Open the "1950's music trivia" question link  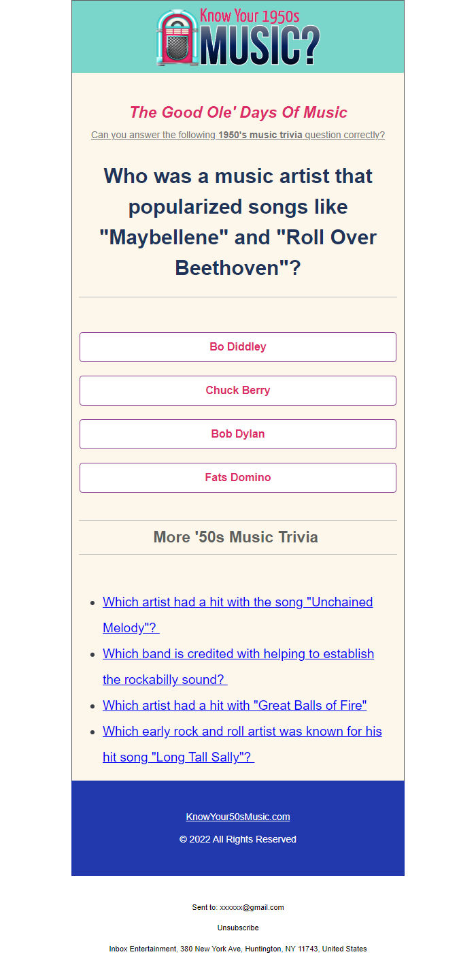(238, 135)
